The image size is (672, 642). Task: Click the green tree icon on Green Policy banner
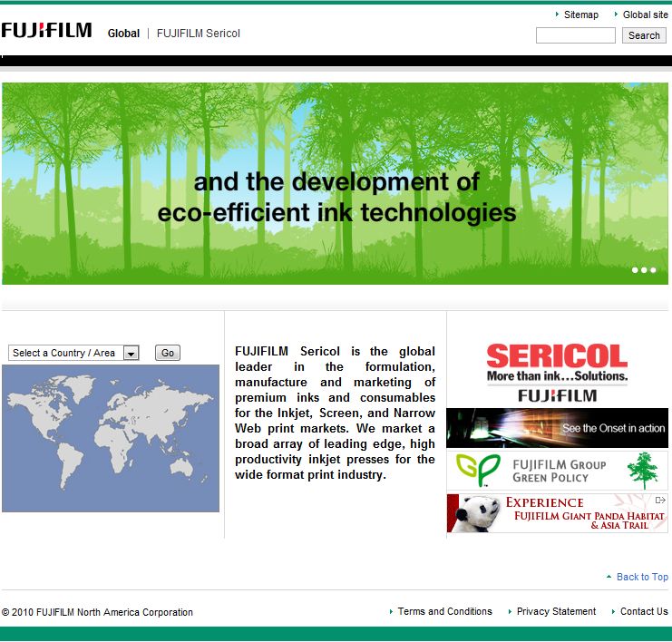coord(642,471)
